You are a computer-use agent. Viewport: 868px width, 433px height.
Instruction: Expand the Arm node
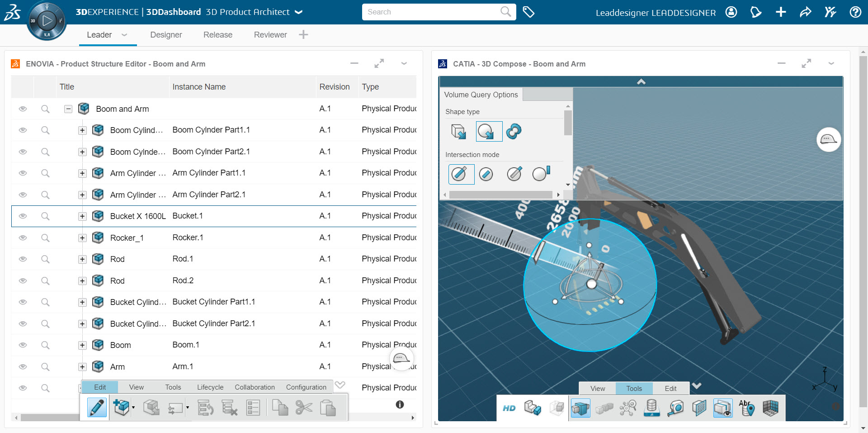(82, 367)
